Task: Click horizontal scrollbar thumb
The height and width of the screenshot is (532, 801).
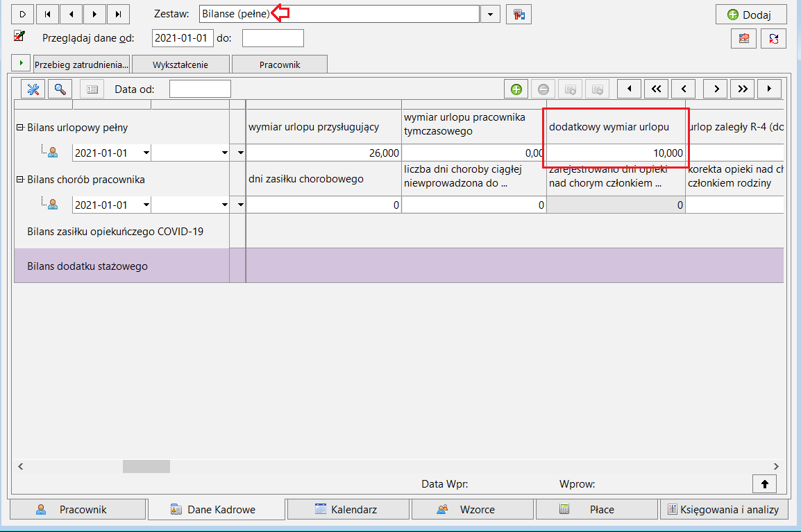Action: (146, 466)
